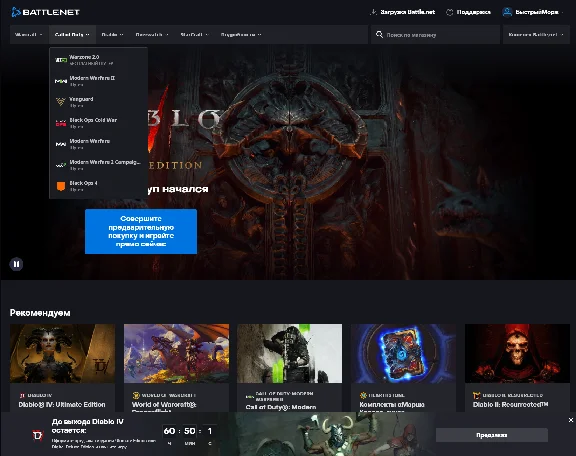Click the account avatar icon

(507, 12)
